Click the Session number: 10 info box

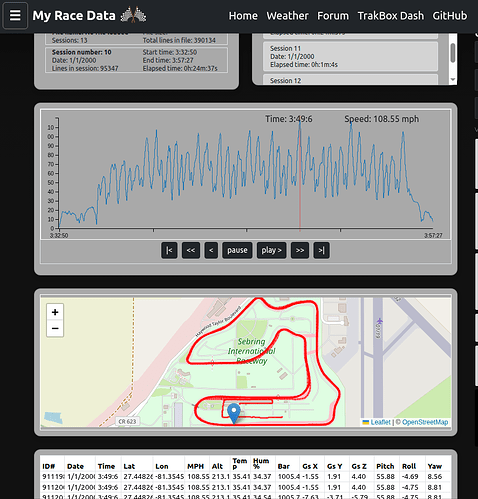coord(136,60)
